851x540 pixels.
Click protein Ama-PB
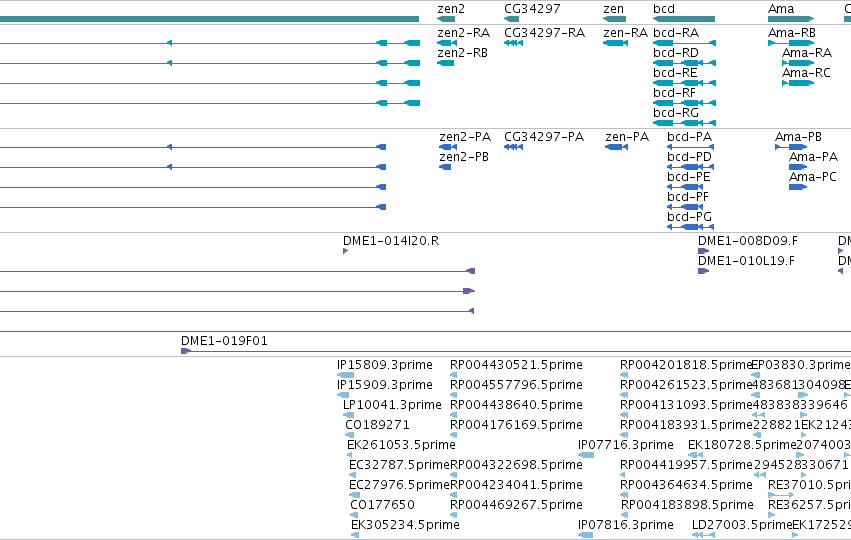(x=791, y=147)
